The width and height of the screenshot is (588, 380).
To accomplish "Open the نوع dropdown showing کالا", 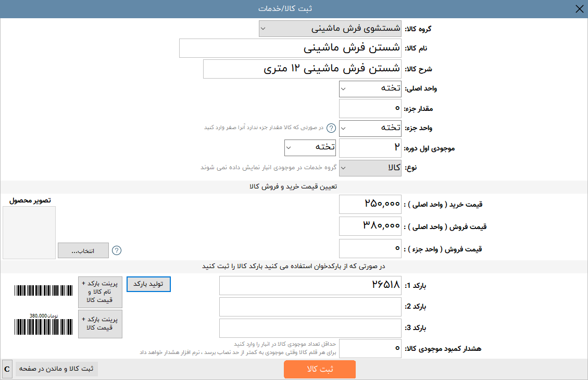I will click(370, 168).
